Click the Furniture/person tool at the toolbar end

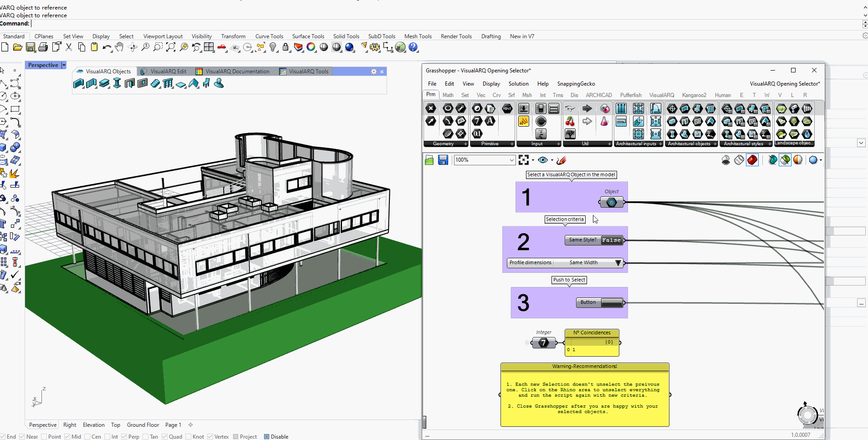click(219, 83)
